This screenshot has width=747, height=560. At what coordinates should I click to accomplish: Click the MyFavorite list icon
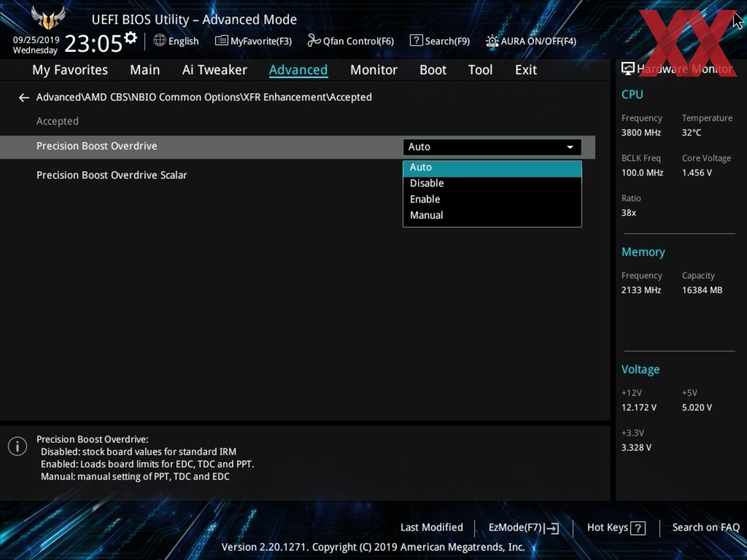(x=221, y=41)
